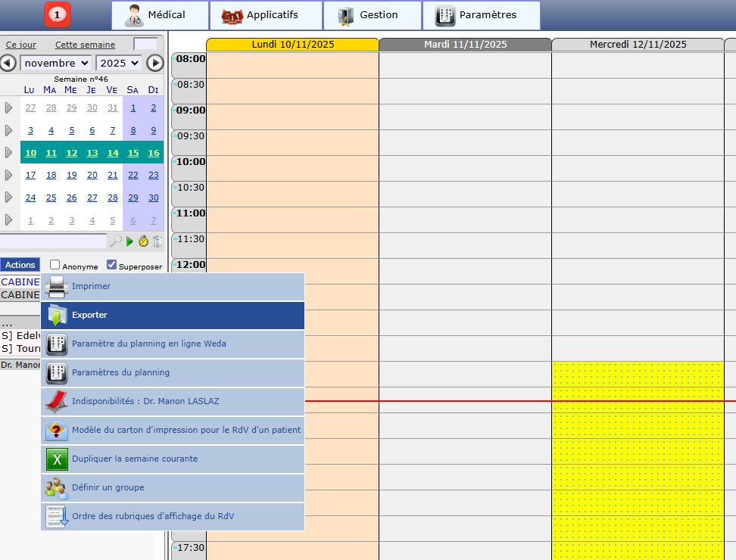Click the trash bin icon beside search field
736x560 pixels.
point(157,241)
